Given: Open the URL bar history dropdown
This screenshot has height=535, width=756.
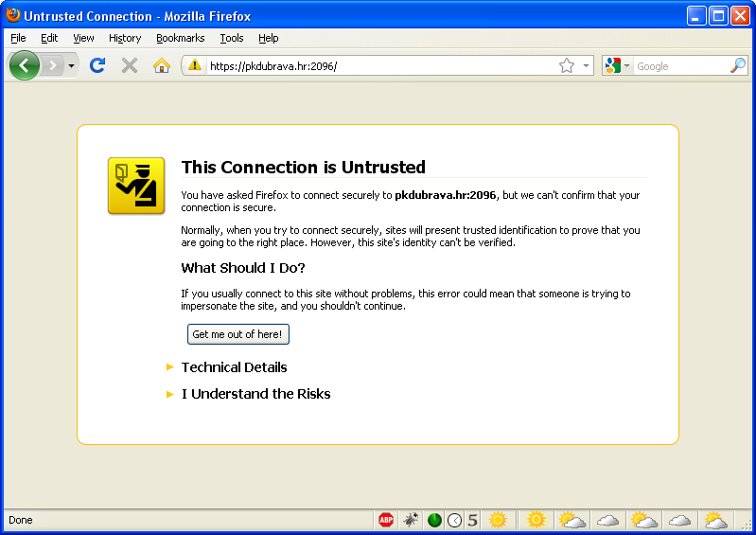Looking at the screenshot, I should coord(587,65).
